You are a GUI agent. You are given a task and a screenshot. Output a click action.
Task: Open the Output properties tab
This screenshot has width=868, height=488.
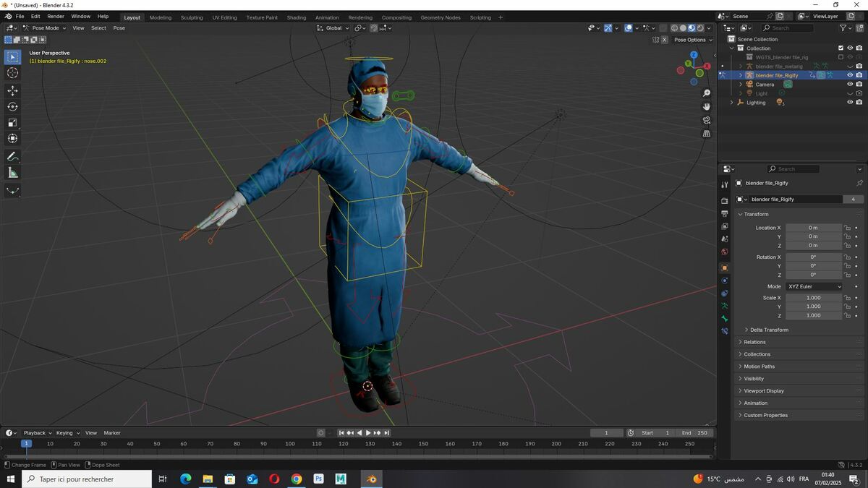(x=725, y=214)
